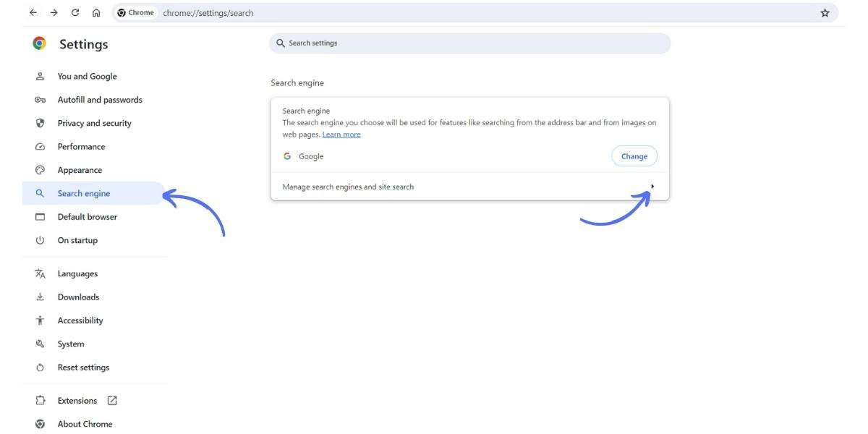868x434 pixels.
Task: Click the Downloads arrow icon
Action: click(x=41, y=297)
